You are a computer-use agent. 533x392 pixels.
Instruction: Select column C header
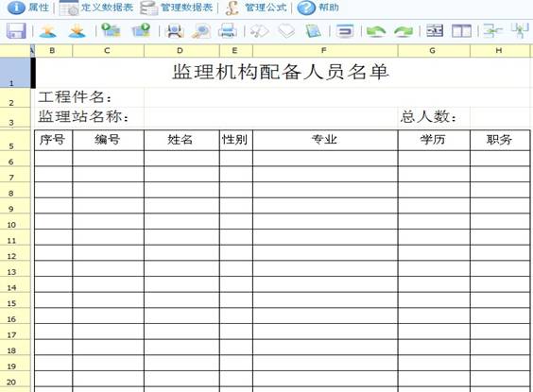coord(108,51)
